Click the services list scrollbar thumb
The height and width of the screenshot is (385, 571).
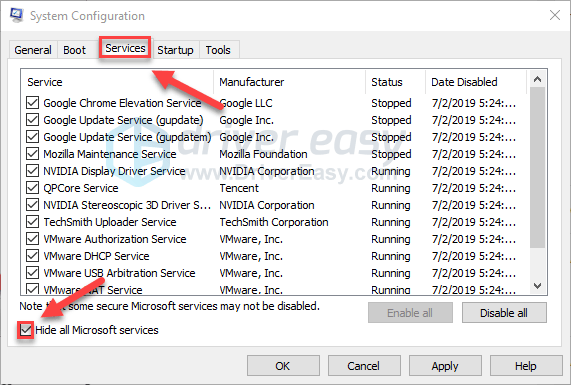[537, 168]
